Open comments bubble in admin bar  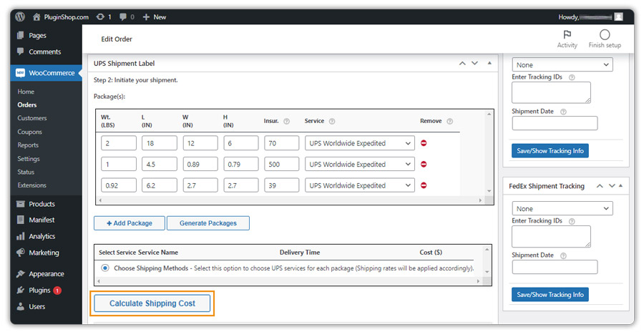(x=123, y=17)
